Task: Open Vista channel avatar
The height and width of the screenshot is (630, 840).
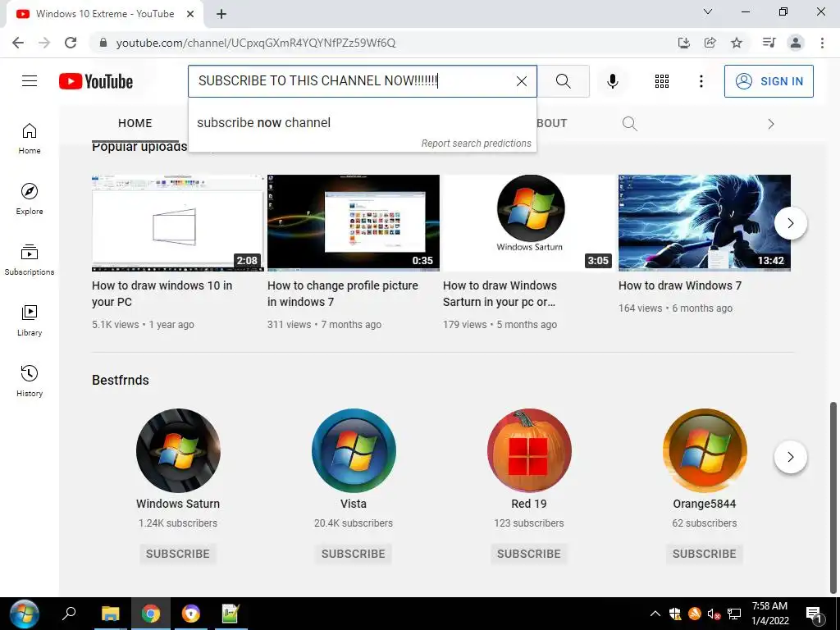Action: [354, 450]
